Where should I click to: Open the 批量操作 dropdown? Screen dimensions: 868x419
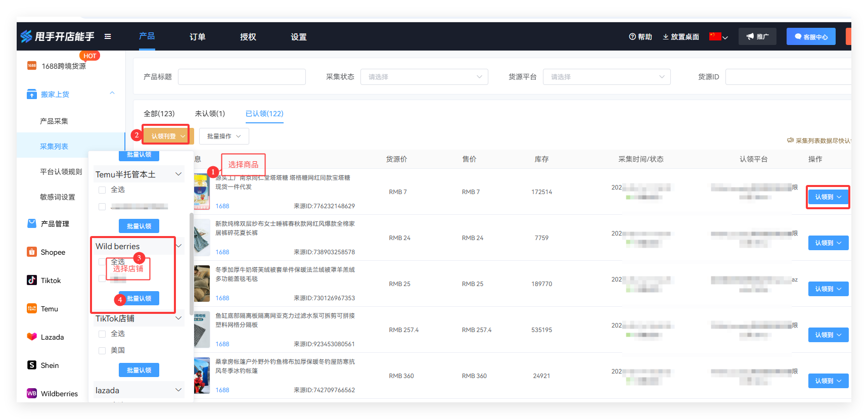coord(224,136)
